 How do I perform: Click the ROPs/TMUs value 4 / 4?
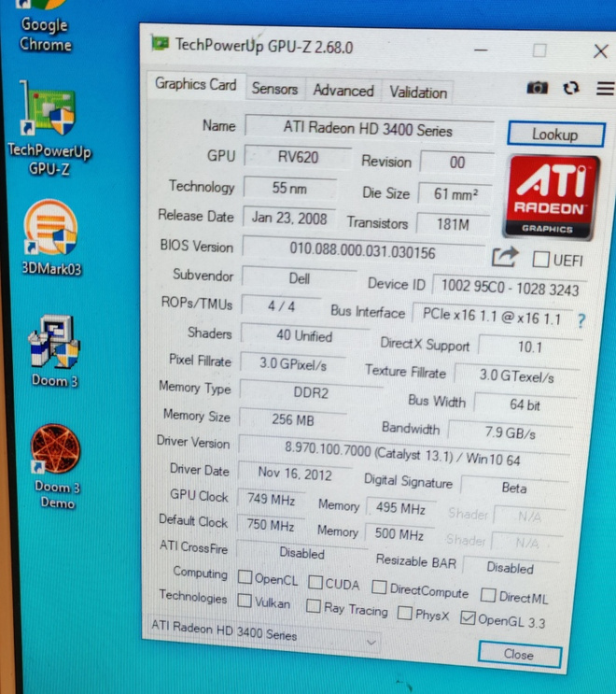tap(281, 306)
